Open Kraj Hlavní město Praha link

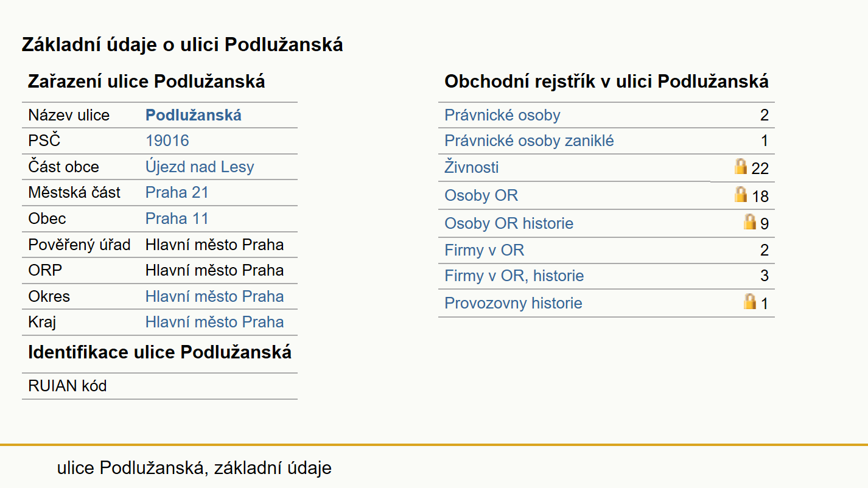(x=215, y=322)
